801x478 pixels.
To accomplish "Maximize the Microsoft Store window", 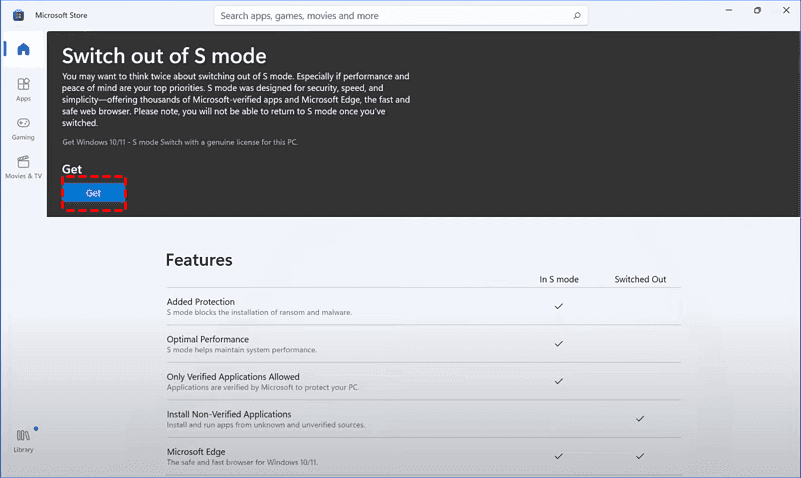I will click(x=757, y=10).
